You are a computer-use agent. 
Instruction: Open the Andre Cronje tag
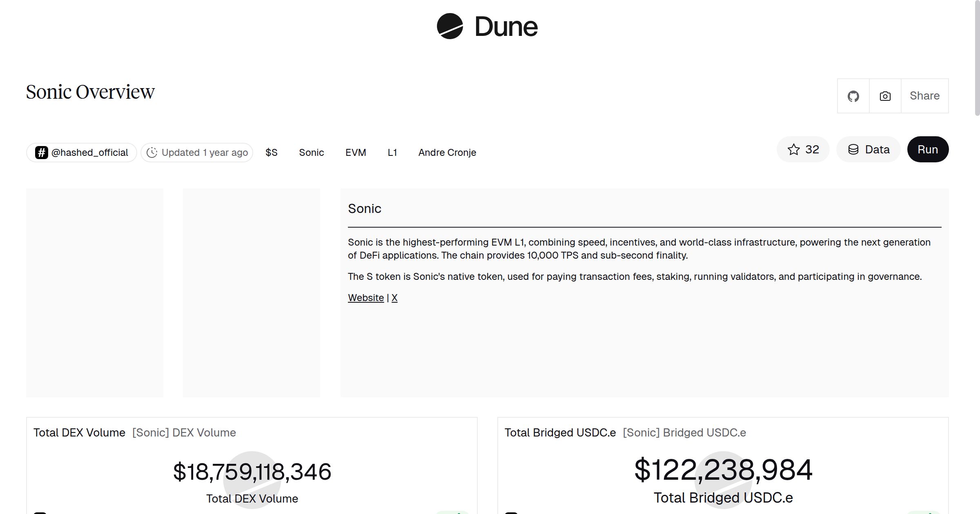pos(447,152)
